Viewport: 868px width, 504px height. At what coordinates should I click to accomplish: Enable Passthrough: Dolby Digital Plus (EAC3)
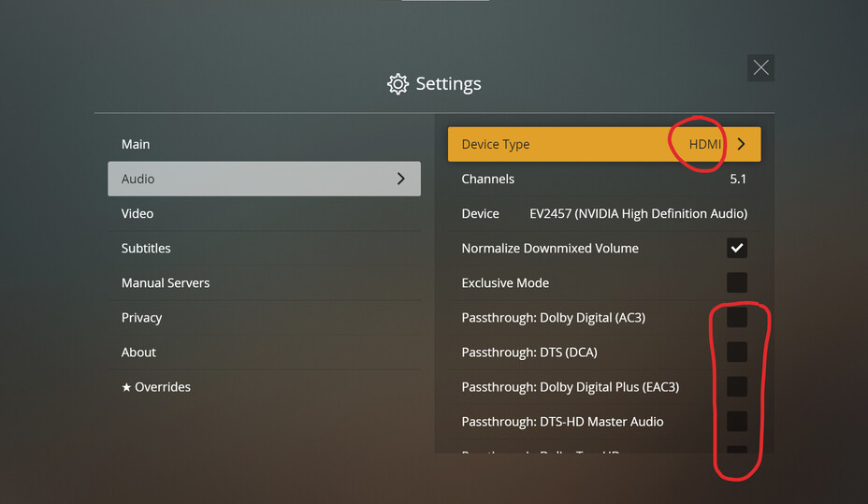coord(737,386)
